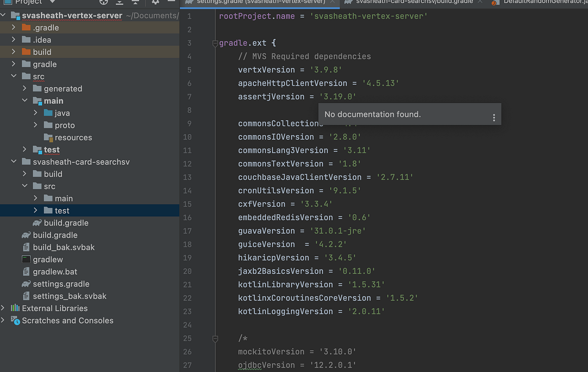Click the Select Opened File crosshair icon
Image resolution: width=588 pixels, height=372 pixels.
pyautogui.click(x=103, y=3)
